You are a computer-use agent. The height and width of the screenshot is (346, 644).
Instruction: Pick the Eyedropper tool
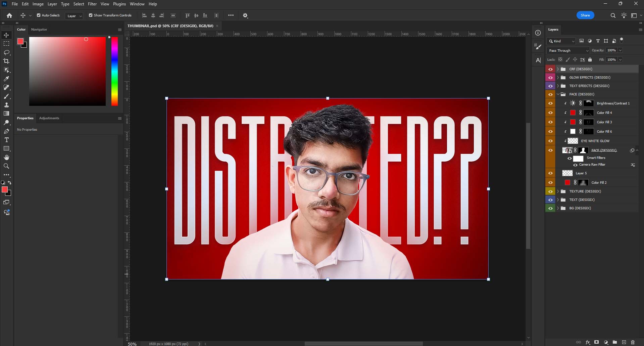pyautogui.click(x=6, y=79)
